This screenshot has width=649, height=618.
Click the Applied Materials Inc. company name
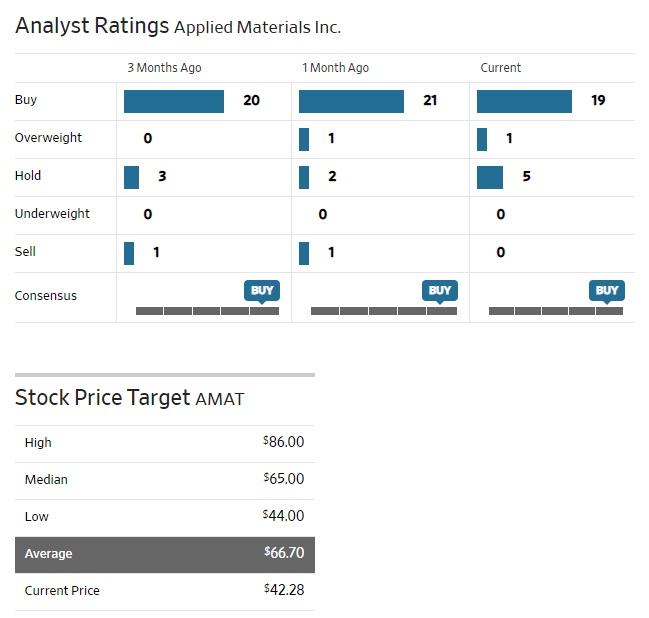[x=257, y=28]
